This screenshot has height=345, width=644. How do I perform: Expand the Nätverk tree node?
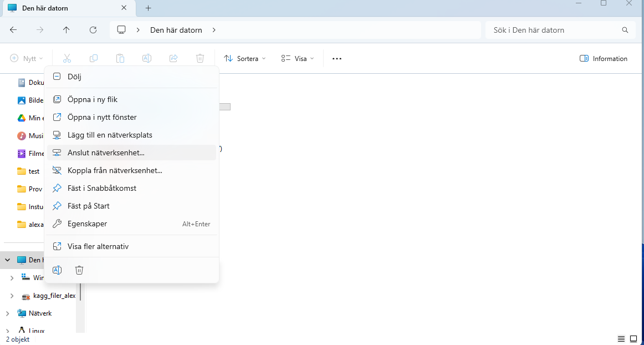coord(7,313)
